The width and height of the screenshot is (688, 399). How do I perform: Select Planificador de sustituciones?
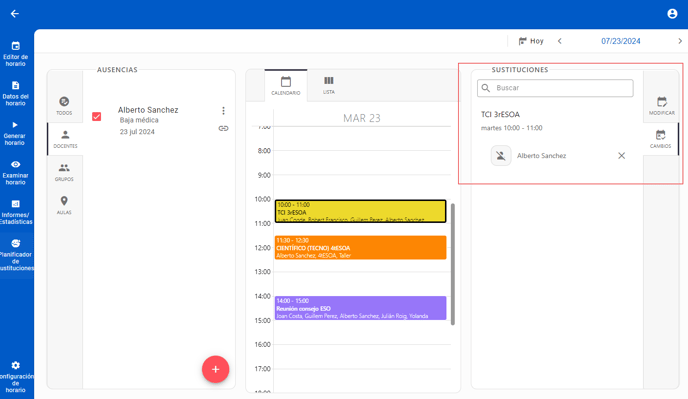[16, 255]
